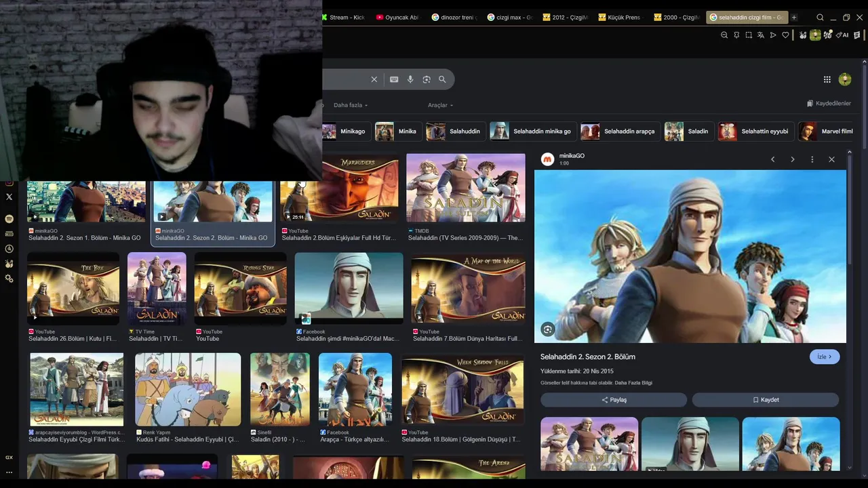The width and height of the screenshot is (868, 488).
Task: Click the zoom-out icon in address toolbar
Action: 724,35
